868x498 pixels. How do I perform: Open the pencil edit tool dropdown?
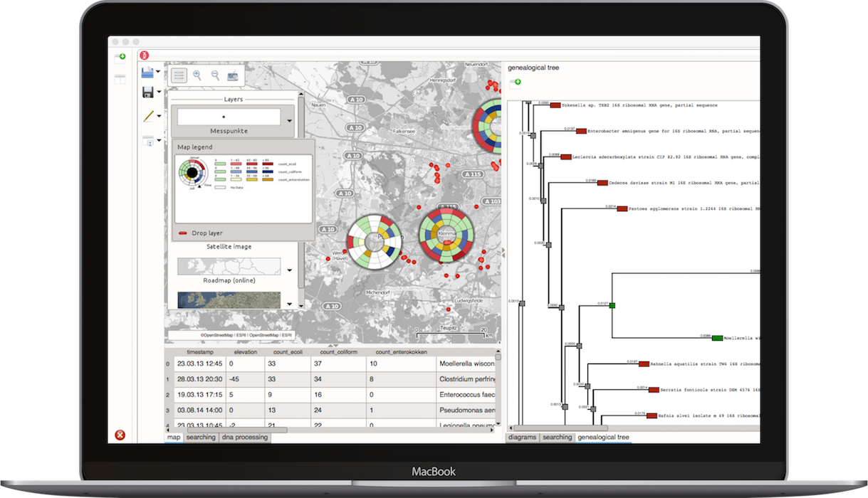(158, 116)
